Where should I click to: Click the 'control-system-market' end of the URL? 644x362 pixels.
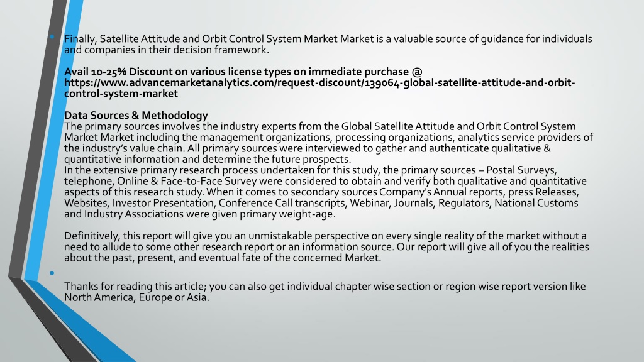(x=121, y=94)
